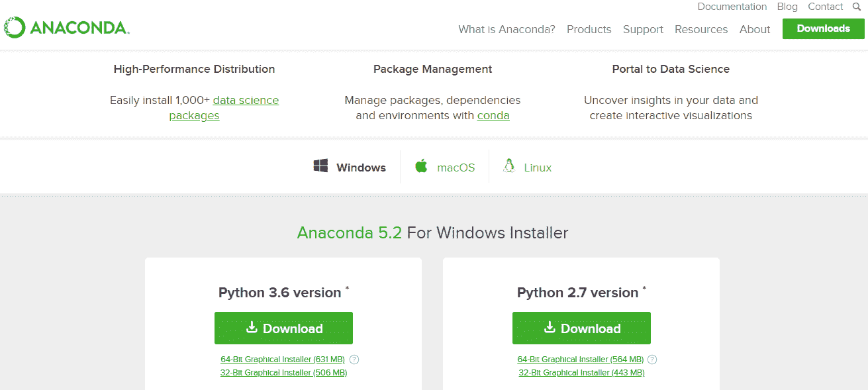The image size is (868, 390).
Task: Open the data science packages link
Action: [x=246, y=101]
